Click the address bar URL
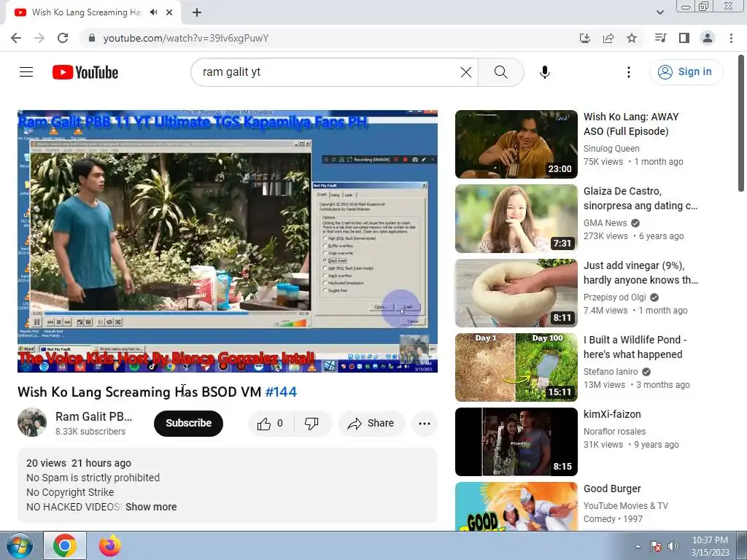The height and width of the screenshot is (560, 747). 186,38
